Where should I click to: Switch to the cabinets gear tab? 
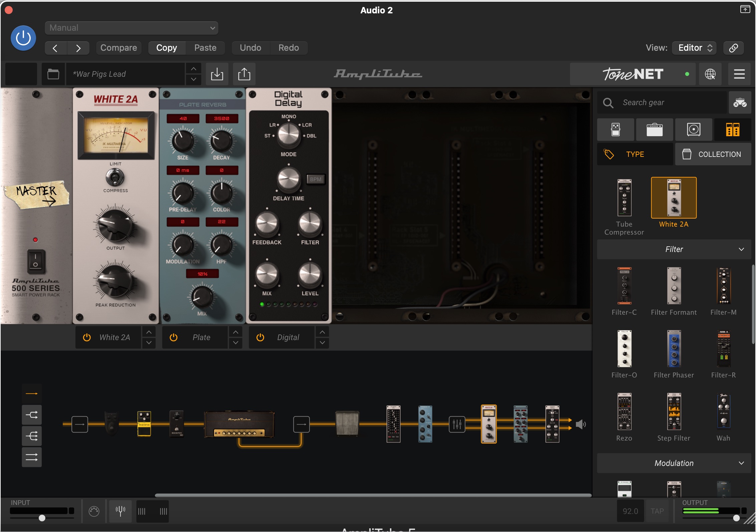pyautogui.click(x=694, y=129)
